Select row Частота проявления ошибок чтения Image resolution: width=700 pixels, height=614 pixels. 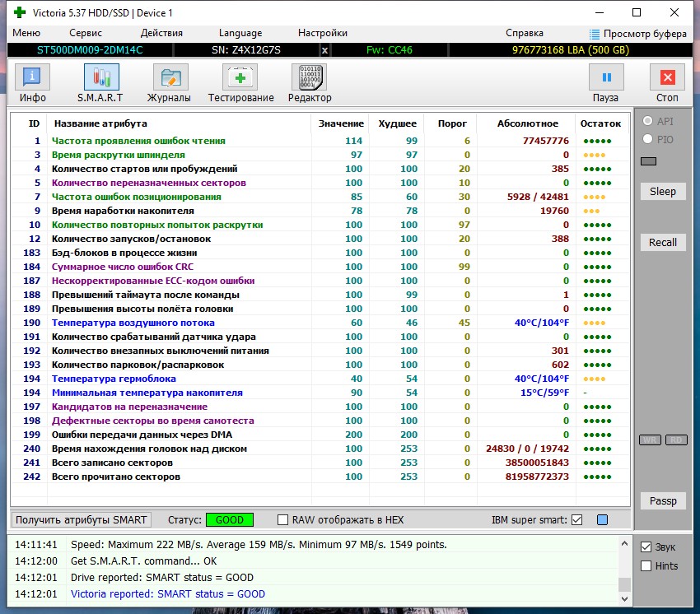[320, 141]
